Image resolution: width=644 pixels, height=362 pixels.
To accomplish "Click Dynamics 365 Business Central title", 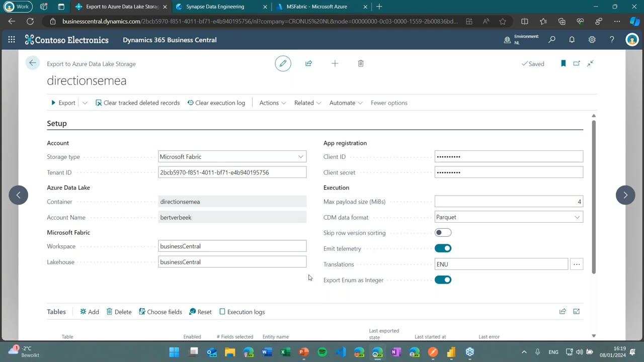I will [170, 40].
